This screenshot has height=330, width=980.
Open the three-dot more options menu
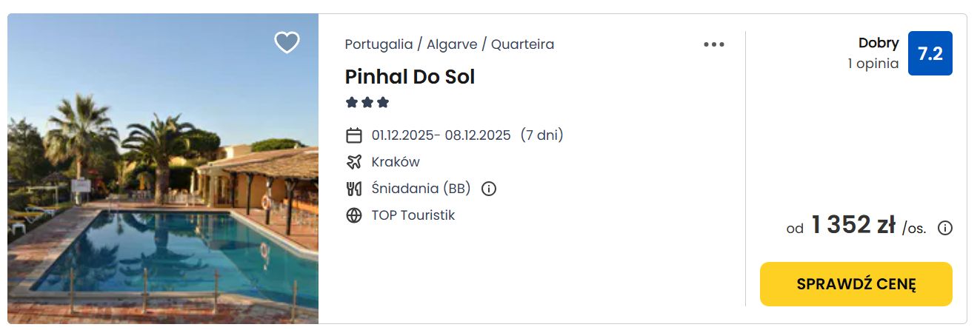[714, 44]
